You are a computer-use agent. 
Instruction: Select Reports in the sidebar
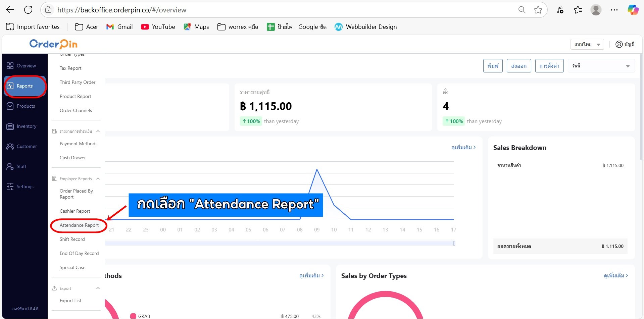pyautogui.click(x=25, y=86)
